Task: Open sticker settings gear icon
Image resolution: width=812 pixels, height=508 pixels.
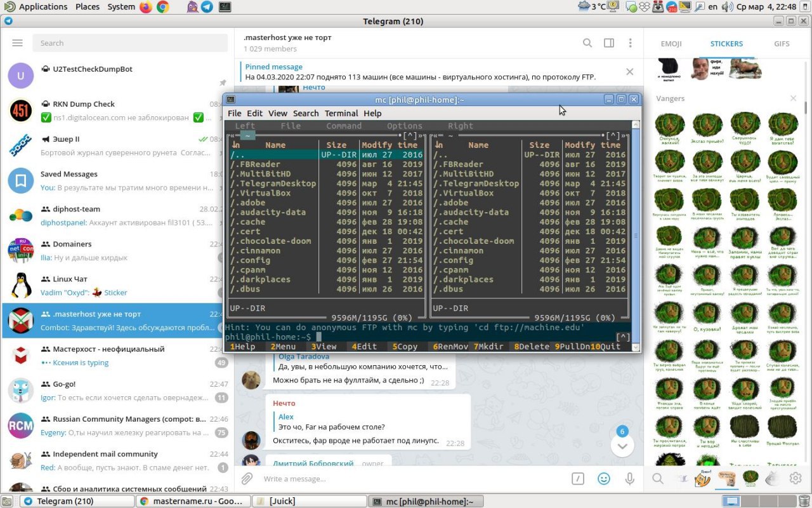Action: [796, 479]
